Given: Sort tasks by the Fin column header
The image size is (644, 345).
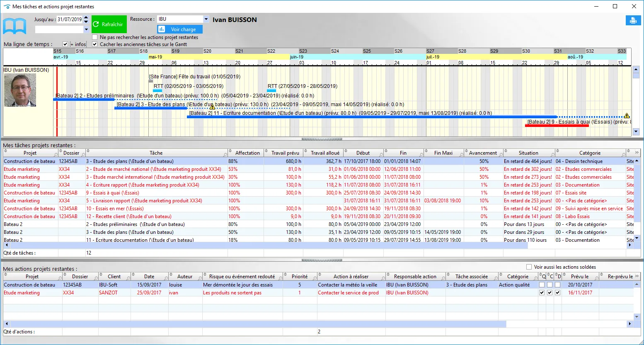Looking at the screenshot, I should click(x=403, y=153).
